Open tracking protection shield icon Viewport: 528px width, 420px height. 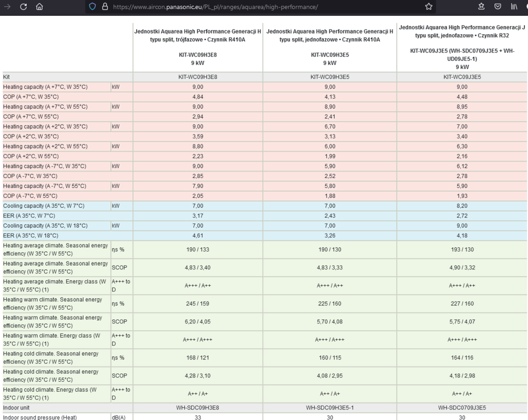pyautogui.click(x=92, y=7)
